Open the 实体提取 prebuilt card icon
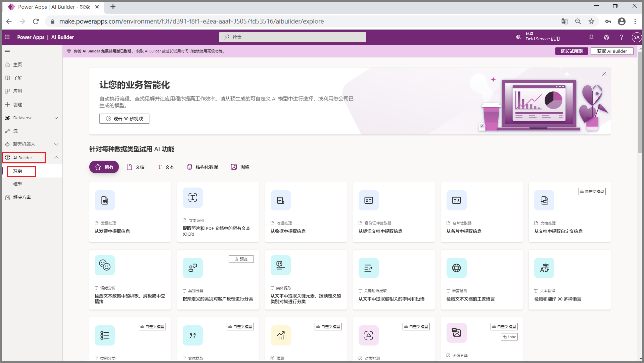Viewport: 644px width, 363px height. [x=281, y=265]
